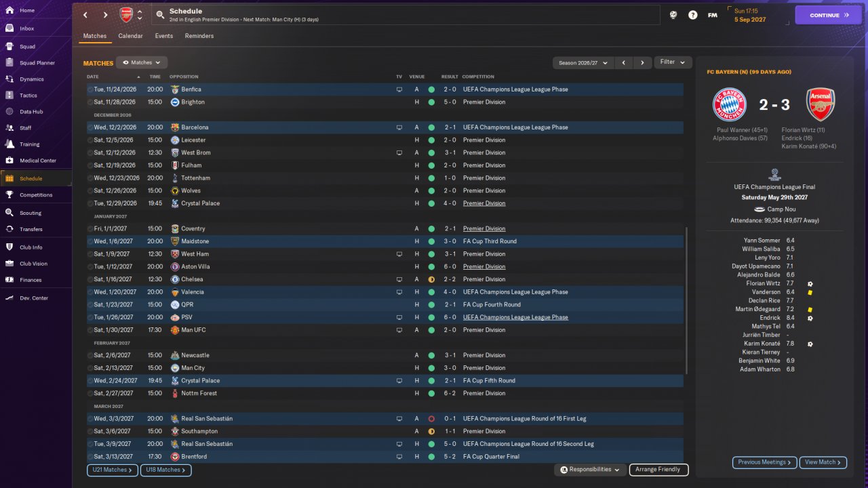Open the Season 2026/27 dropdown
Image resolution: width=868 pixels, height=488 pixels.
pyautogui.click(x=583, y=62)
